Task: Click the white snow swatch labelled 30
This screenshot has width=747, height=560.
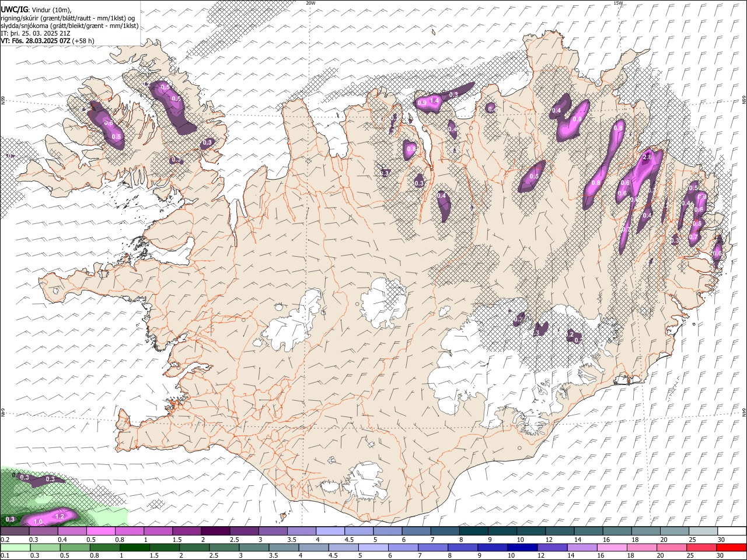Action: (731, 531)
